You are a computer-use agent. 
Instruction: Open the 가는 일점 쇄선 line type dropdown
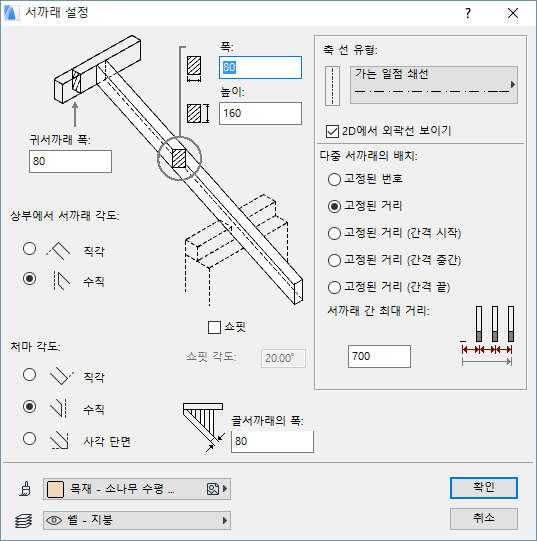tap(434, 85)
